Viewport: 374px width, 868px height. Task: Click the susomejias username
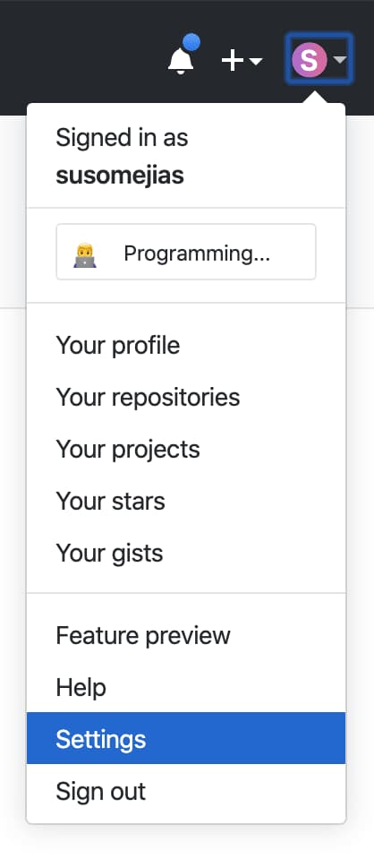(120, 176)
